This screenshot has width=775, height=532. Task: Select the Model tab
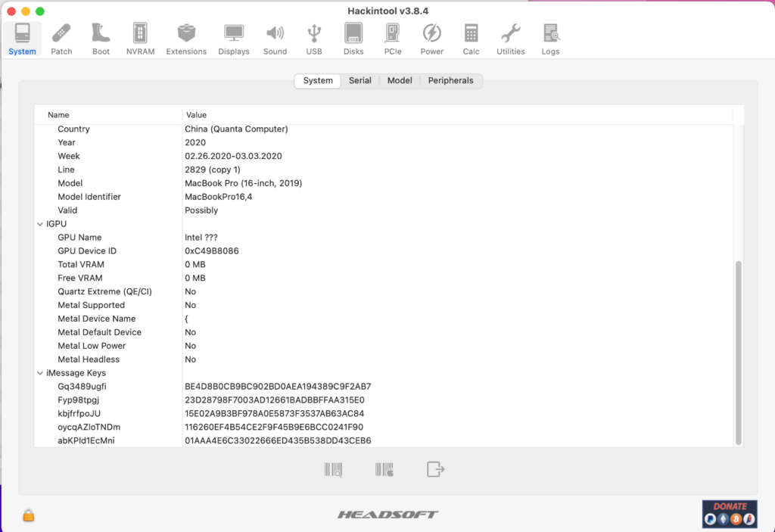click(x=400, y=80)
